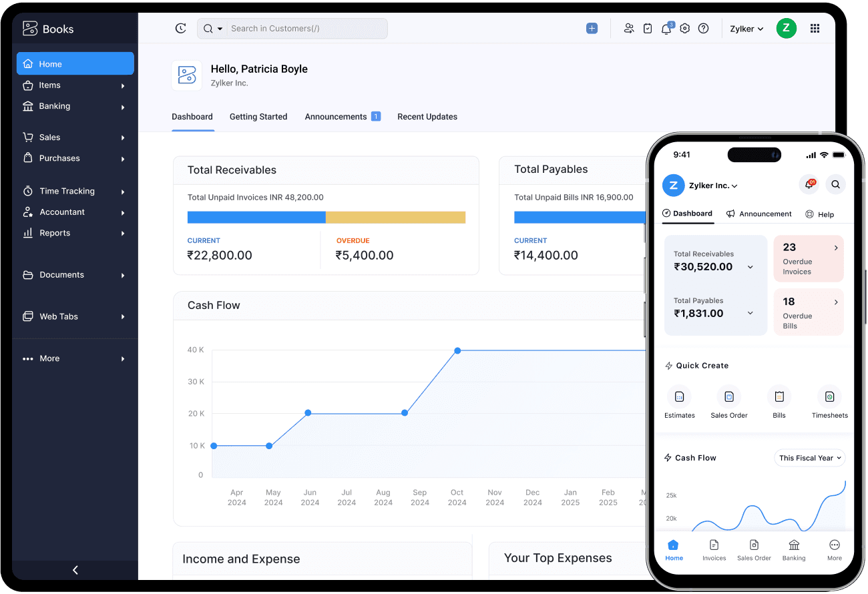Expand the Documents submenu arrow
This screenshot has height=594, width=868.
pyautogui.click(x=123, y=276)
